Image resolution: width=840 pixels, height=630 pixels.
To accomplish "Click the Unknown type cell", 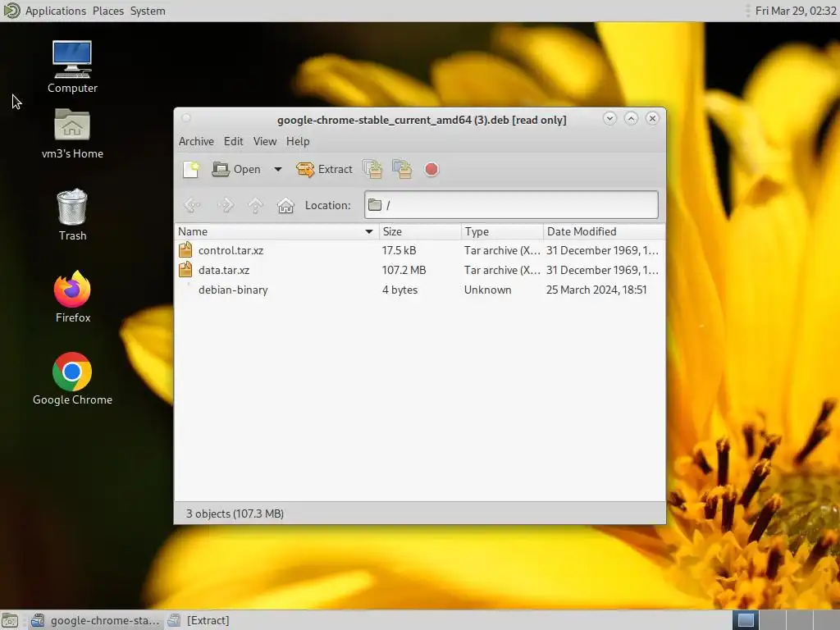I will [x=487, y=290].
